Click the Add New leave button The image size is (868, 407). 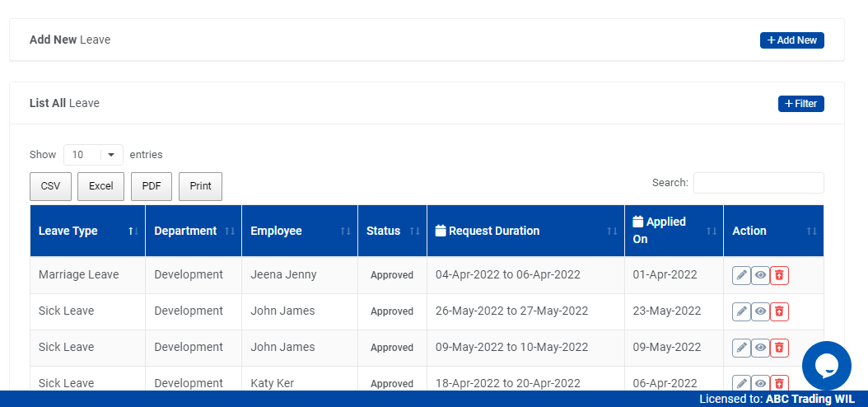point(791,40)
